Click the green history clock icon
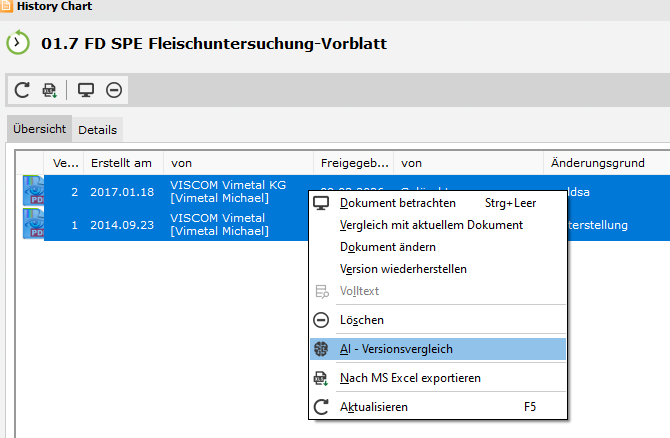 (x=19, y=44)
